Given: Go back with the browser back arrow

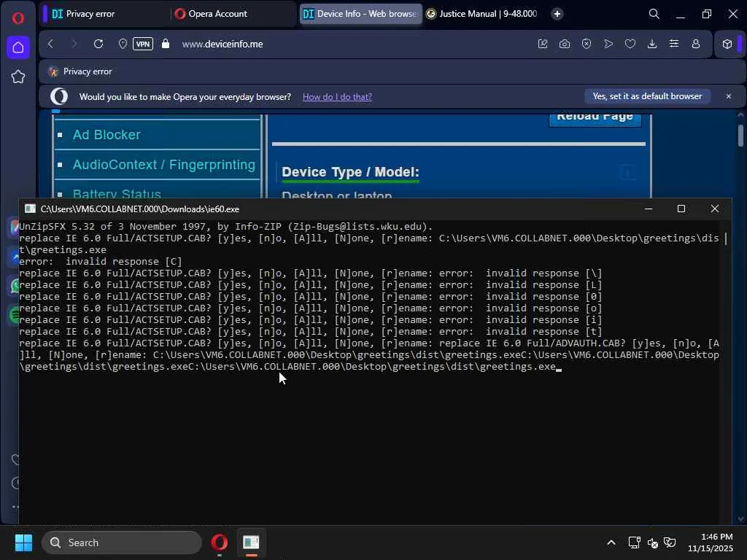Looking at the screenshot, I should (50, 44).
